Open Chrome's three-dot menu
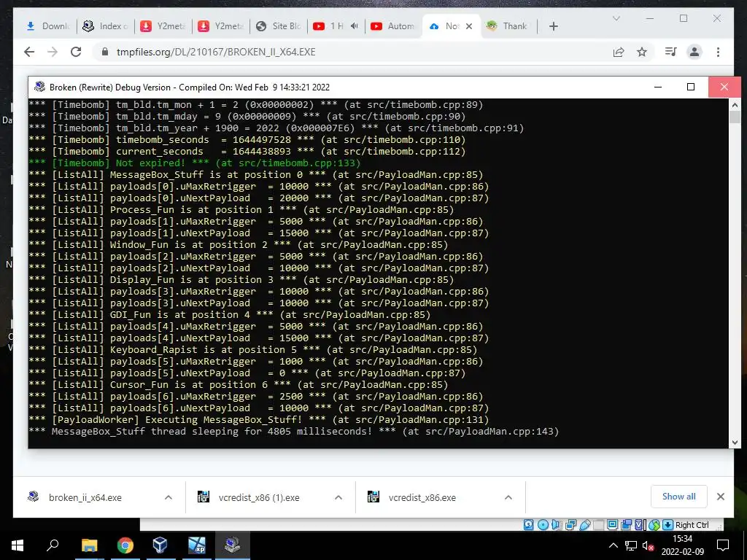 point(718,52)
